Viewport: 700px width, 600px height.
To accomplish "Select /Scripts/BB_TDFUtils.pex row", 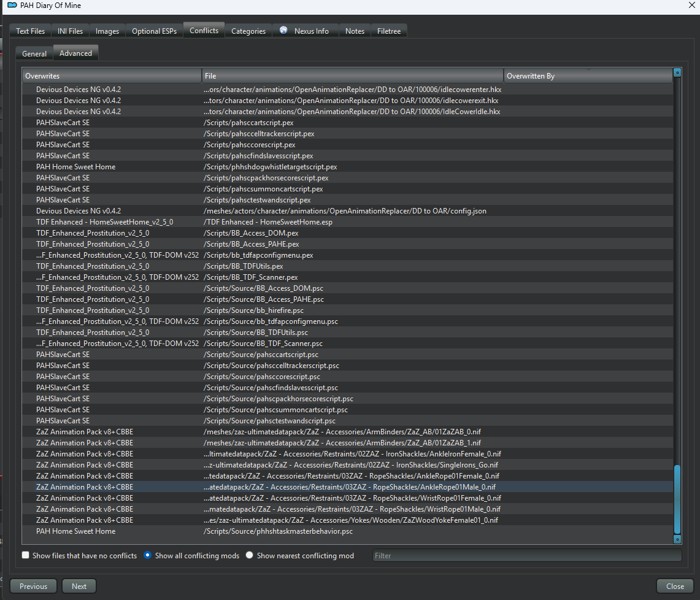I will 348,266.
